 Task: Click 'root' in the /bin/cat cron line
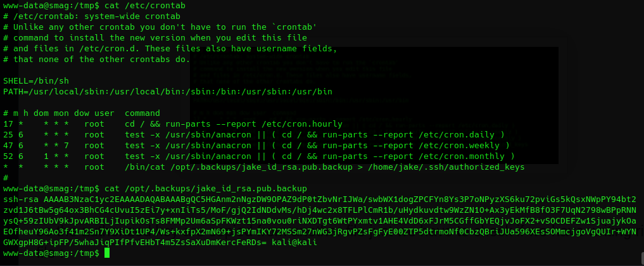tap(94, 167)
